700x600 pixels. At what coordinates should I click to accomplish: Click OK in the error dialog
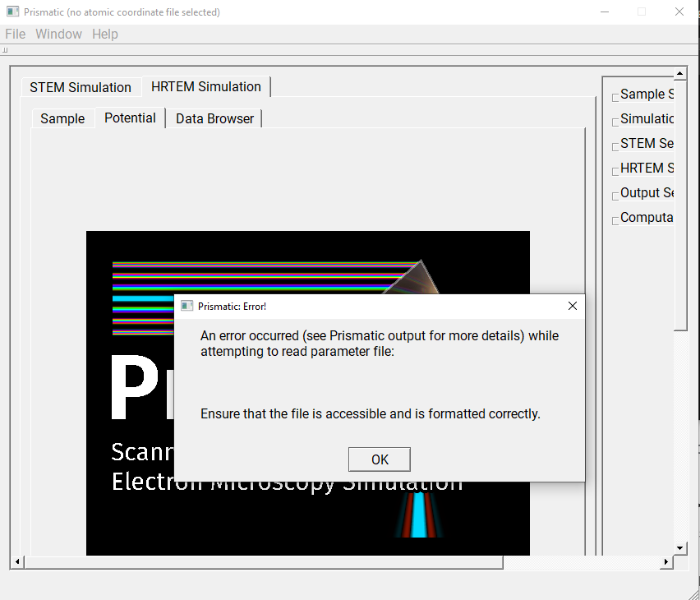(379, 459)
